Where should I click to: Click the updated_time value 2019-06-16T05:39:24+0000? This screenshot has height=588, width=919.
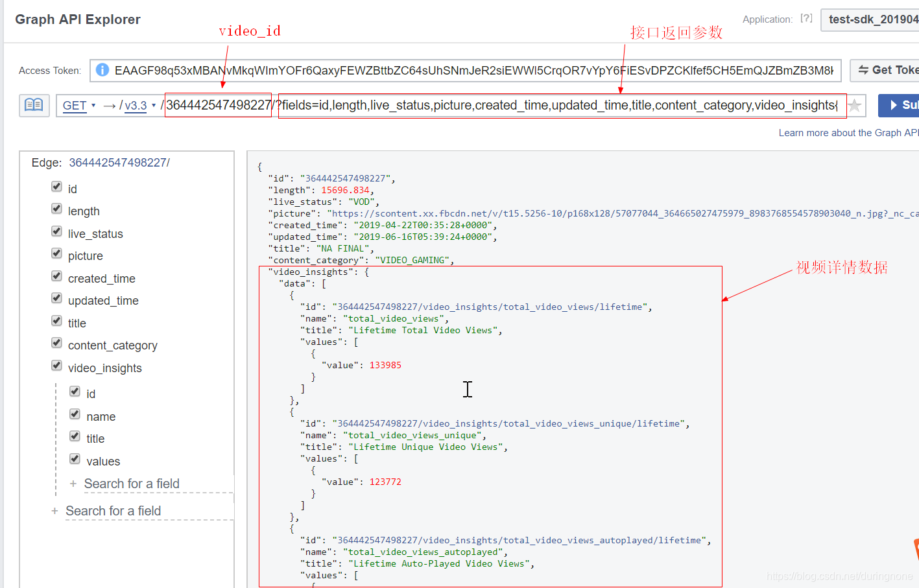pyautogui.click(x=423, y=237)
